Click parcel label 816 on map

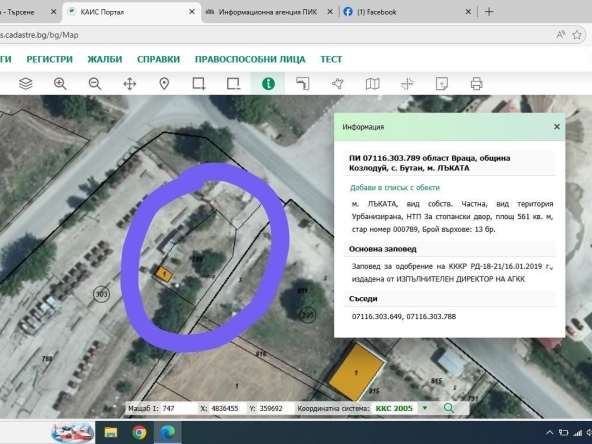[261, 354]
